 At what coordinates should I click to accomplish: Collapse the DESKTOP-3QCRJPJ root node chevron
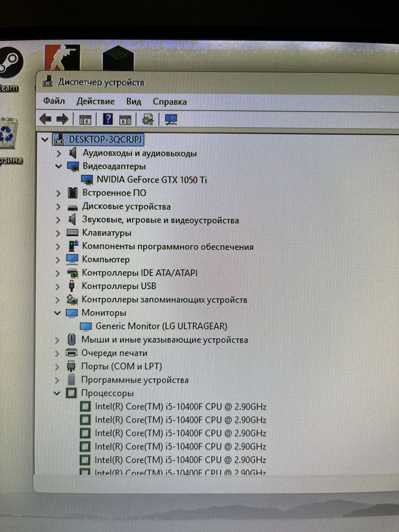click(45, 139)
